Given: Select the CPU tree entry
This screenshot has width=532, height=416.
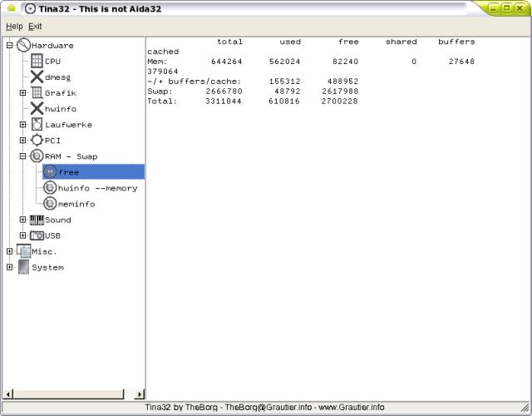Looking at the screenshot, I should [x=52, y=62].
